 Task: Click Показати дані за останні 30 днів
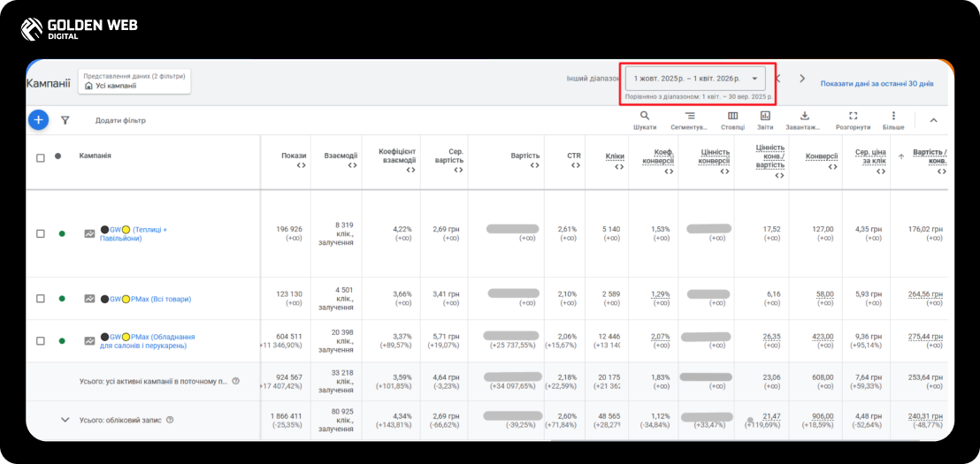(877, 83)
